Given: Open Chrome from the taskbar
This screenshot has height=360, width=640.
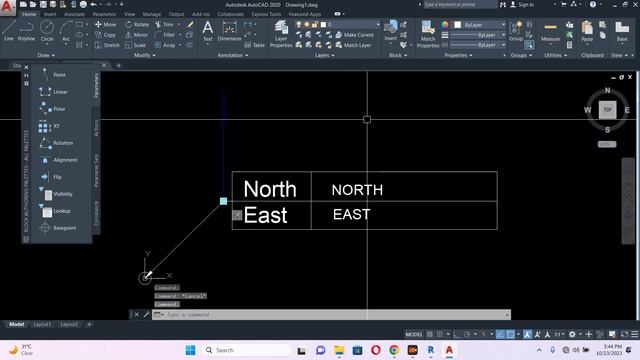Looking at the screenshot, I should (394, 350).
